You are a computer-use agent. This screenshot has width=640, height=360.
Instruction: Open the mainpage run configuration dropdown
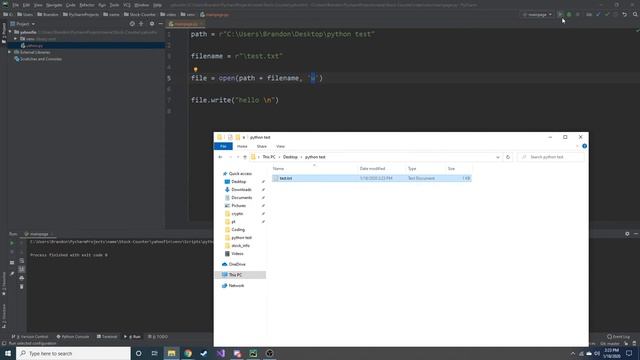click(537, 15)
